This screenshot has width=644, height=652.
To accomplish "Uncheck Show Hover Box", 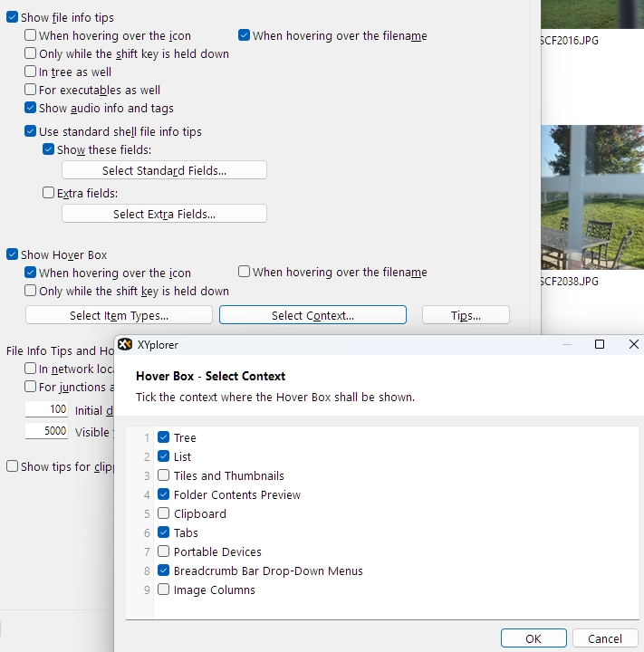I will (x=12, y=254).
